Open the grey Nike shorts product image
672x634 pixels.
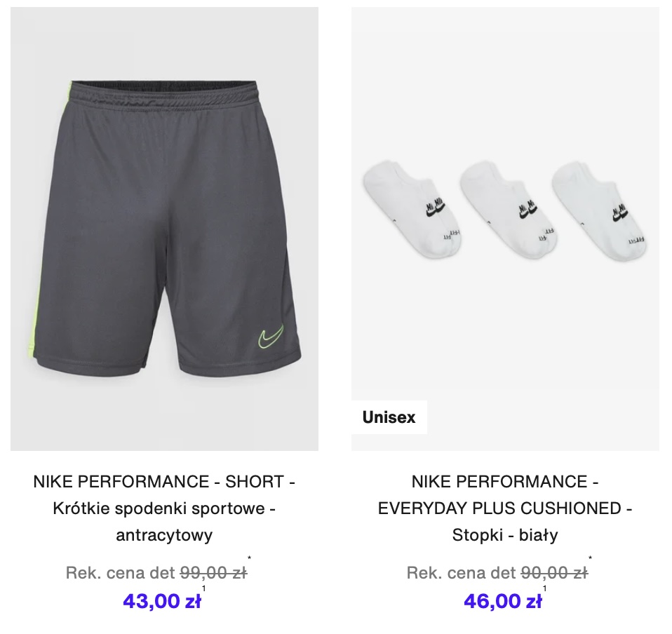pyautogui.click(x=164, y=229)
